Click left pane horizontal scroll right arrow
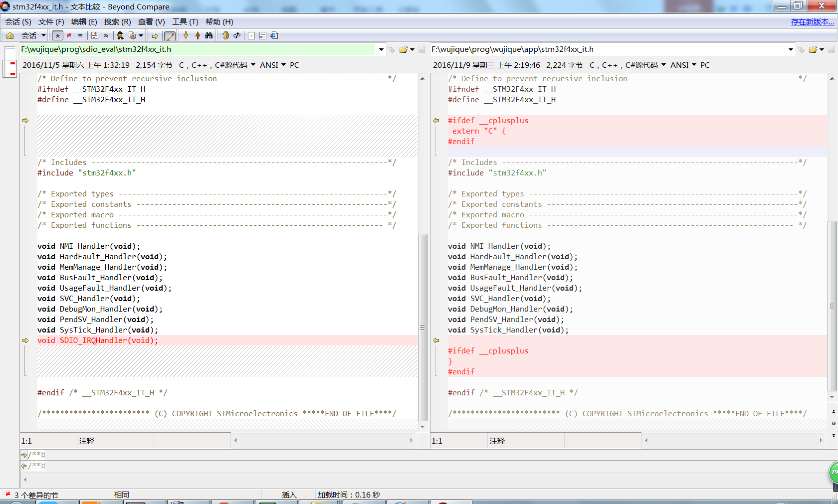This screenshot has width=838, height=504. (x=412, y=441)
